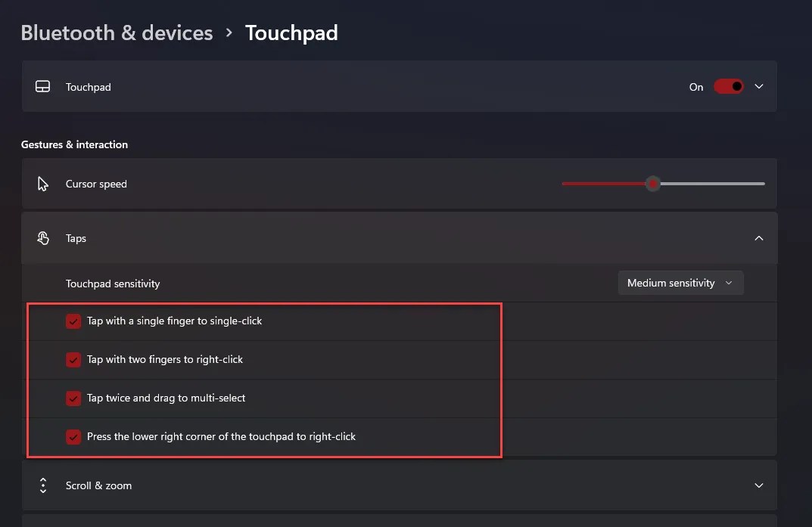Click the Scroll & zoom arrows icon

click(x=43, y=485)
